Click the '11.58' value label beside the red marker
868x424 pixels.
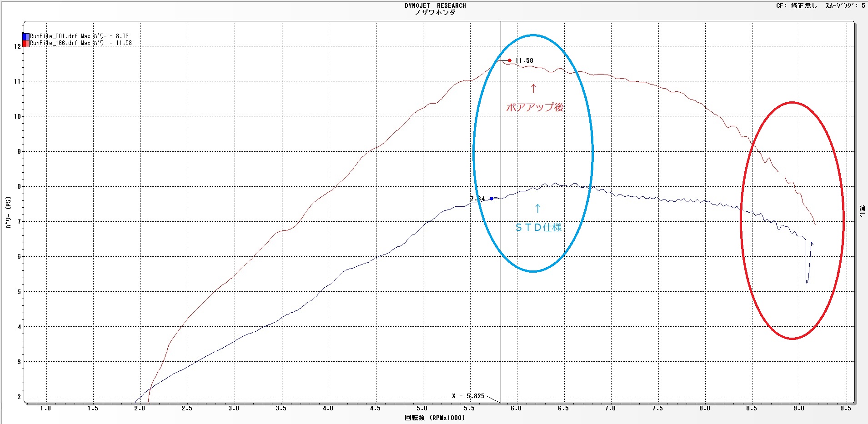click(524, 60)
